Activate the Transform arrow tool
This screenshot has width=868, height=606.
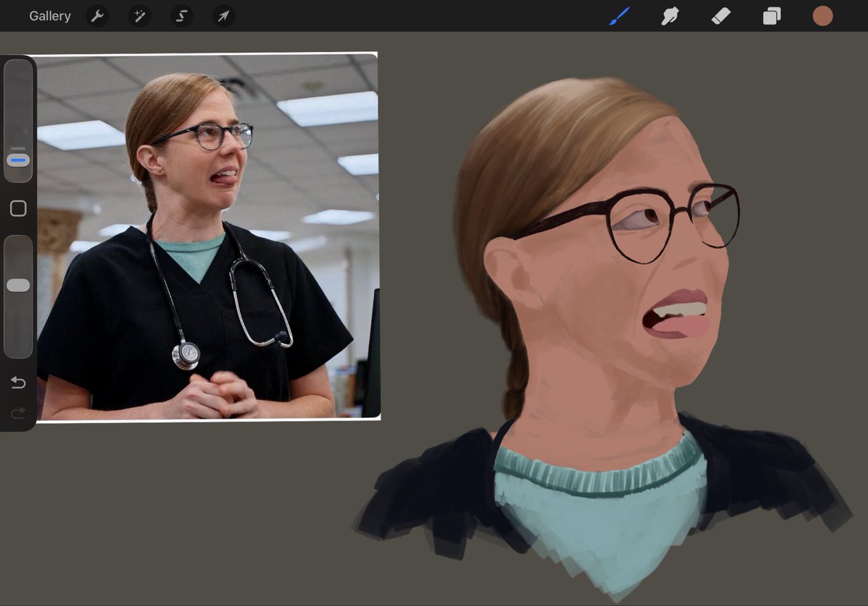pyautogui.click(x=224, y=16)
